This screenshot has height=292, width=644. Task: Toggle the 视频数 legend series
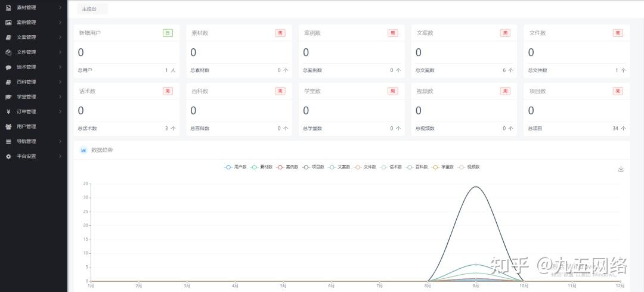(468, 167)
